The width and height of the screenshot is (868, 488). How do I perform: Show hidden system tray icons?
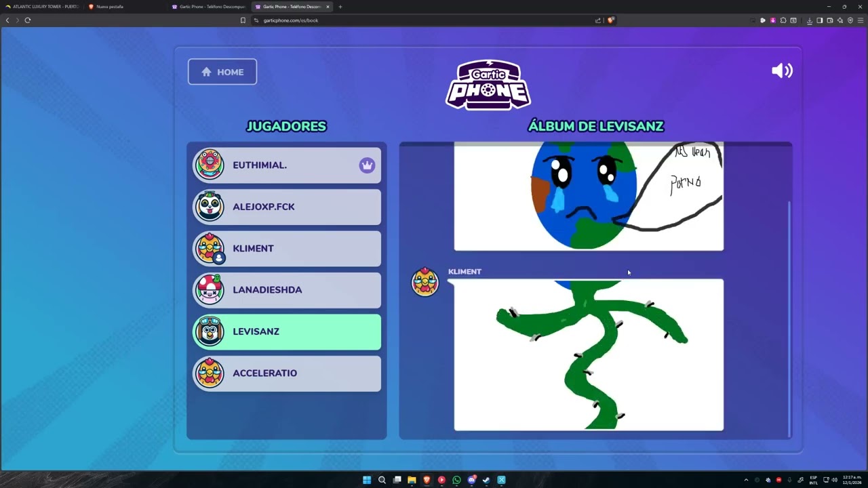click(746, 480)
